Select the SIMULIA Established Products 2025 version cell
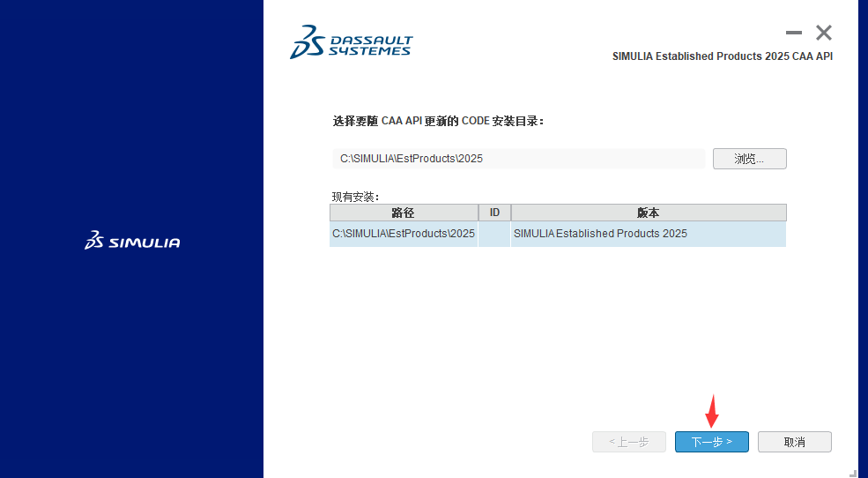 point(649,234)
